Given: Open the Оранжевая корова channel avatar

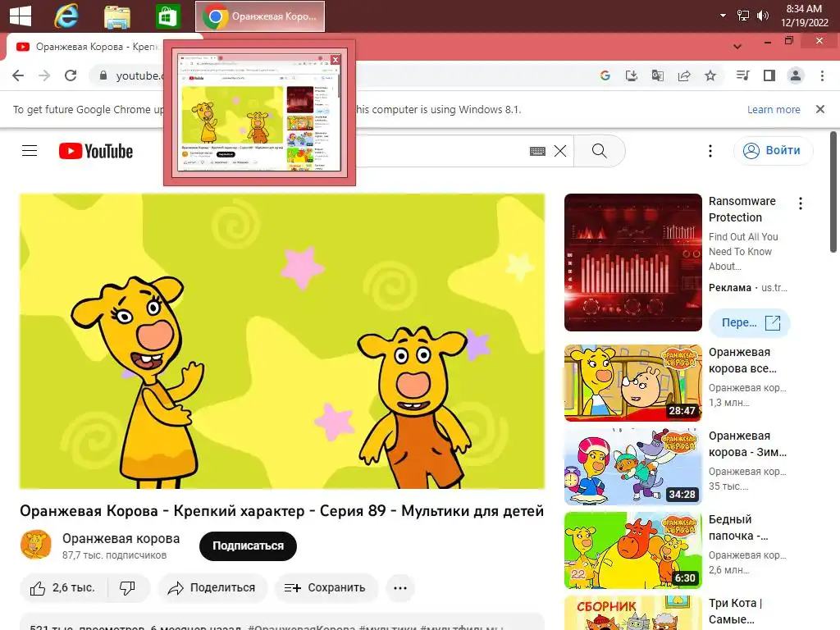Looking at the screenshot, I should [x=36, y=545].
